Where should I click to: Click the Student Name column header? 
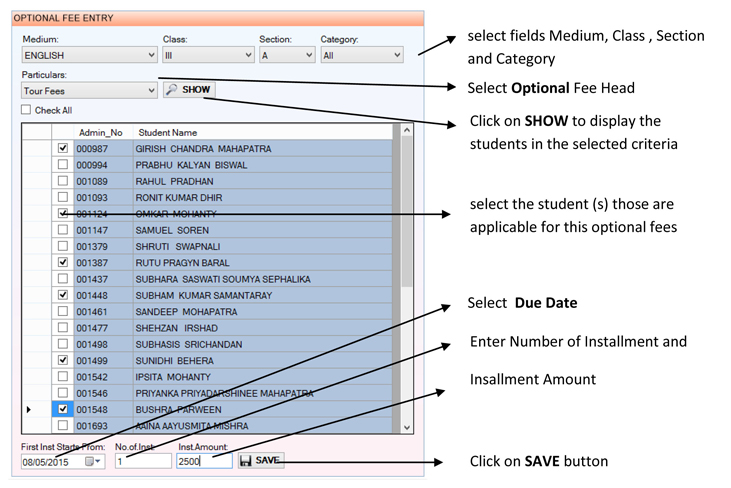(263, 132)
